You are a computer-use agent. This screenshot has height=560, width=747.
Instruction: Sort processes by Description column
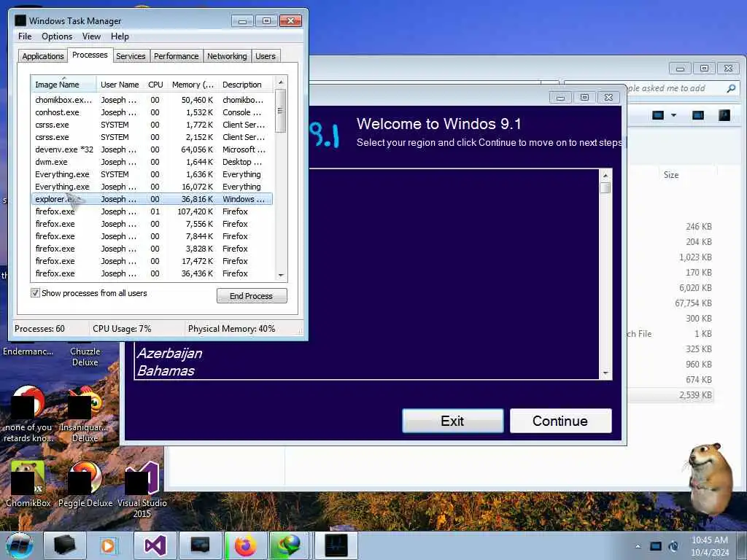(x=246, y=85)
